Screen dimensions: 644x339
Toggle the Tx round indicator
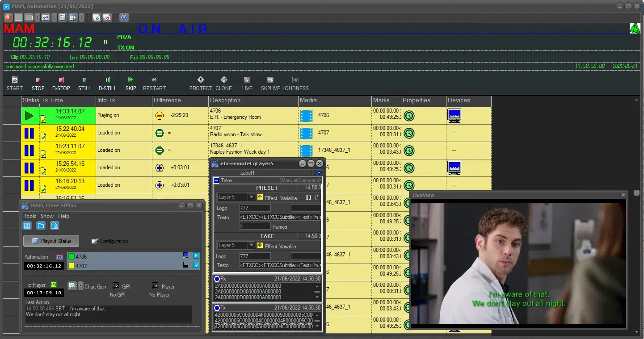click(217, 308)
